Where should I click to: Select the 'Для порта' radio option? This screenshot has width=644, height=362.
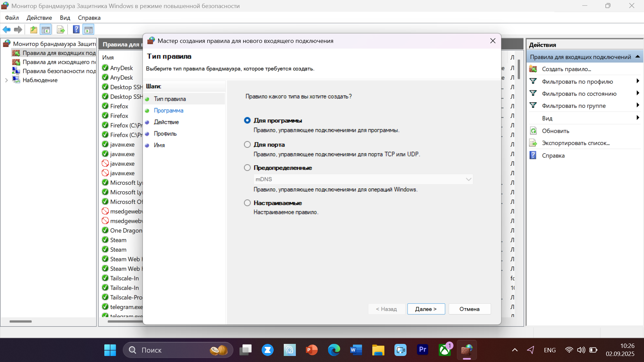[x=247, y=144]
